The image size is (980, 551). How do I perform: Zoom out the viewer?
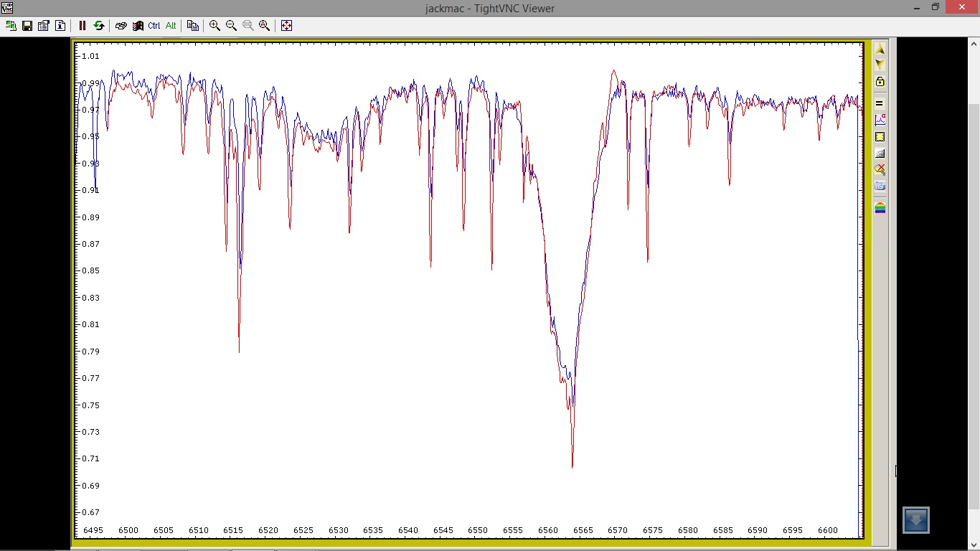(x=231, y=25)
